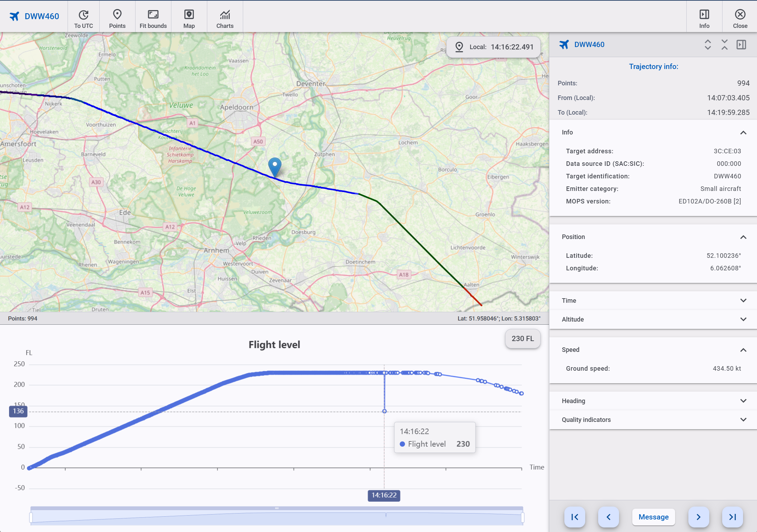Toggle the Charts panel button
This screenshot has width=757, height=532.
225,15
